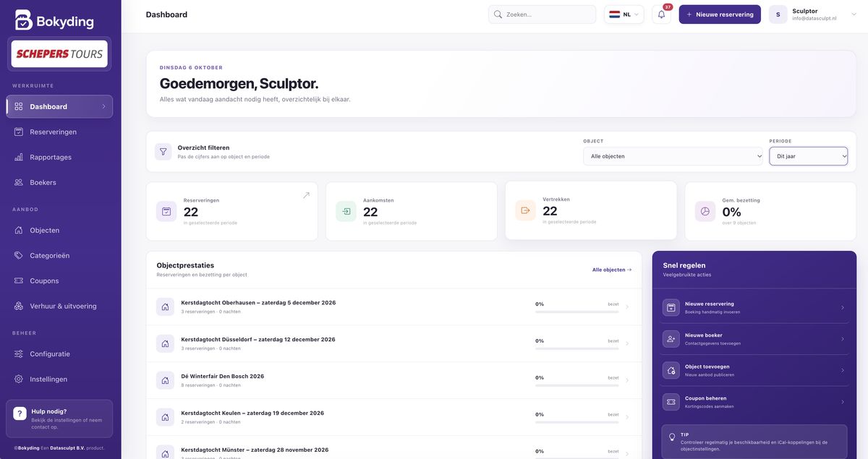
Task: Open Coupons in the sidebar
Action: click(x=59, y=280)
